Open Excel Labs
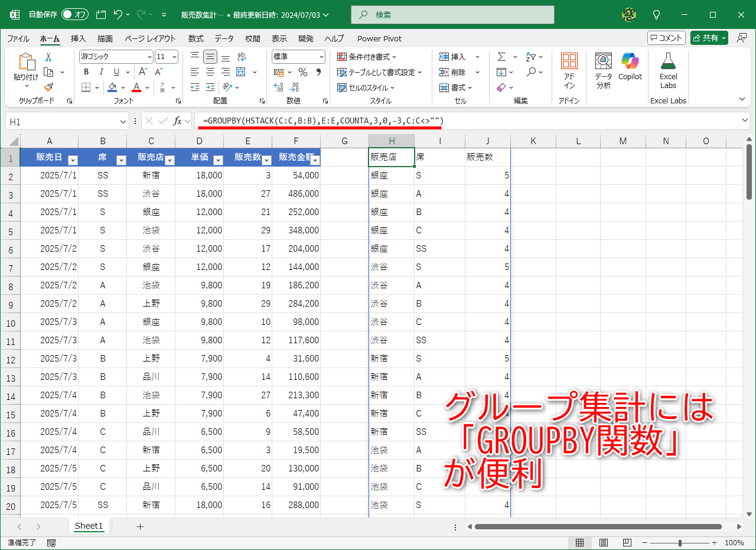The width and height of the screenshot is (756, 550). click(x=667, y=68)
